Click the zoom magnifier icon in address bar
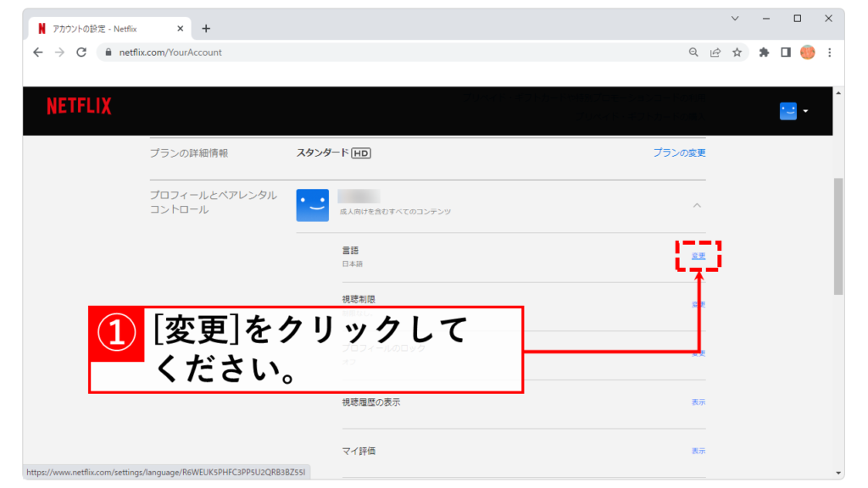 pyautogui.click(x=693, y=53)
